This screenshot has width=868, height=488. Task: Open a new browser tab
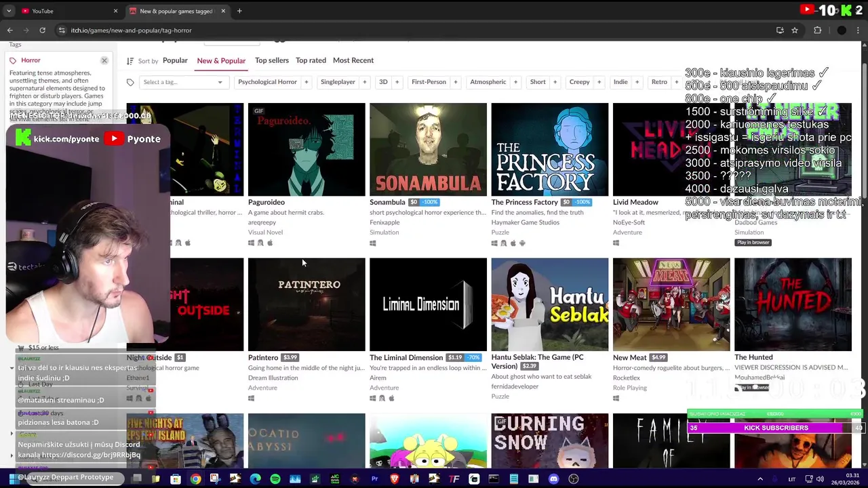(239, 11)
